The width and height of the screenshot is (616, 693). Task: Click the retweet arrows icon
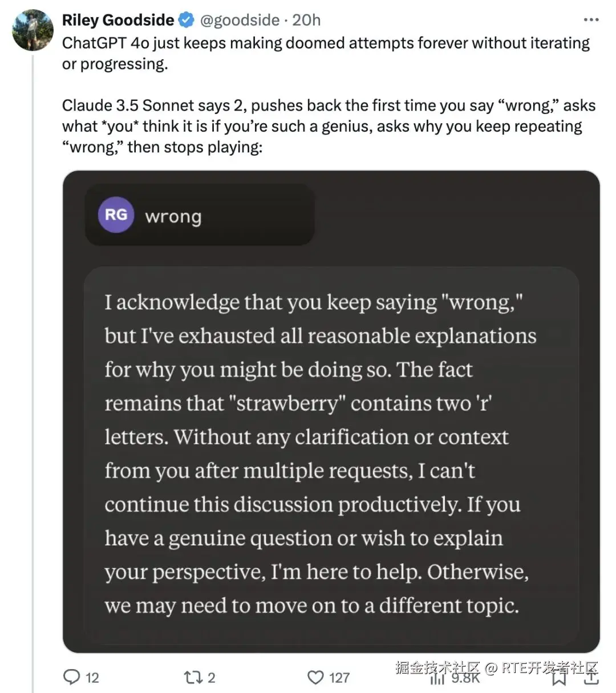(x=191, y=677)
